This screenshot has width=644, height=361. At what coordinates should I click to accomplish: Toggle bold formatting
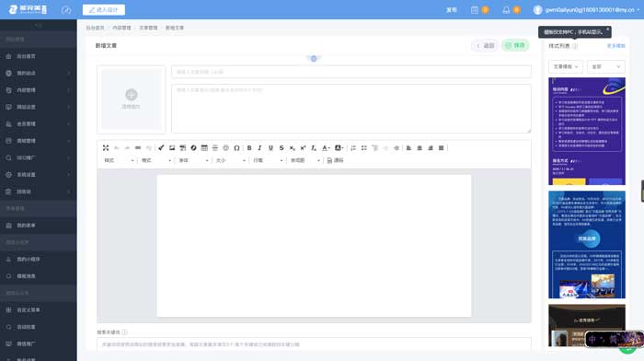point(249,148)
